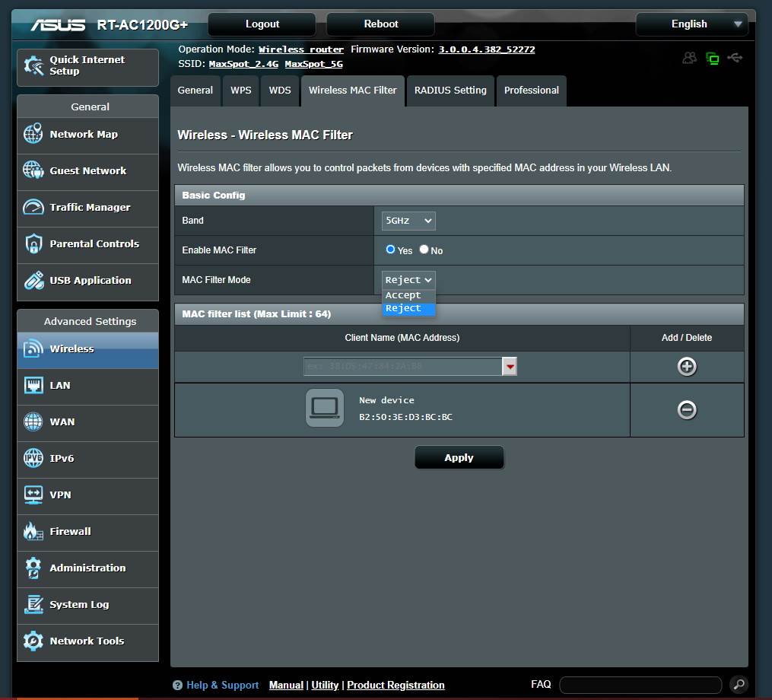Select Yes for Enable MAC Filter
This screenshot has height=700, width=772.
tap(391, 250)
